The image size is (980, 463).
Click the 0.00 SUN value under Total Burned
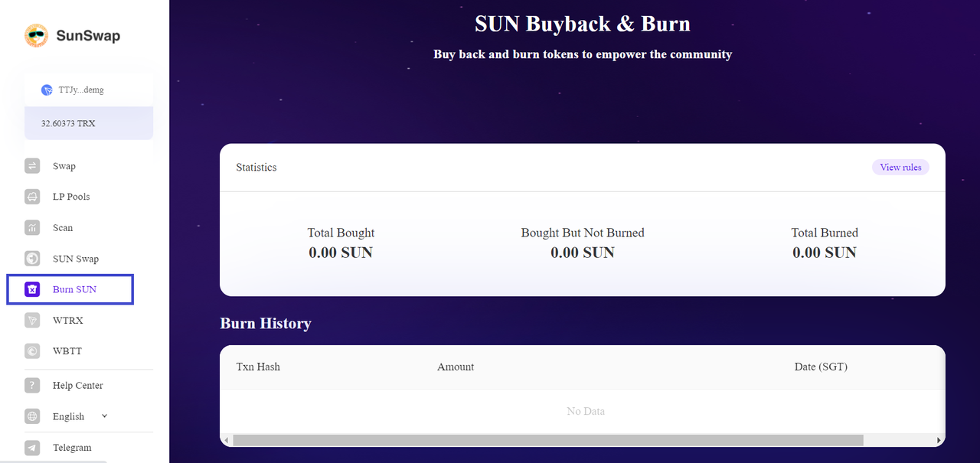(825, 253)
